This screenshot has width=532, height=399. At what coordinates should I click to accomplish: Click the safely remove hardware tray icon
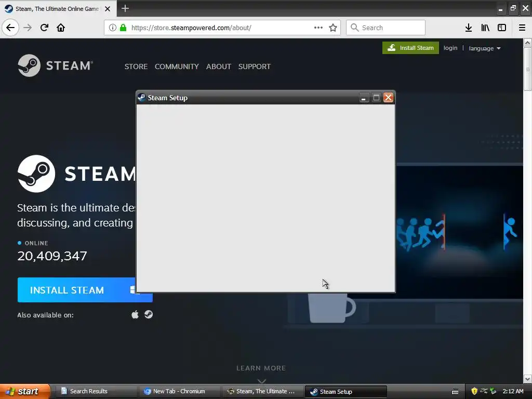[x=493, y=391]
